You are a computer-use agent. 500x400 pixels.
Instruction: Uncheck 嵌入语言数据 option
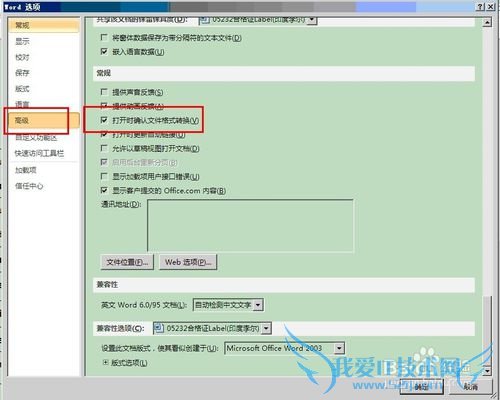tap(104, 51)
